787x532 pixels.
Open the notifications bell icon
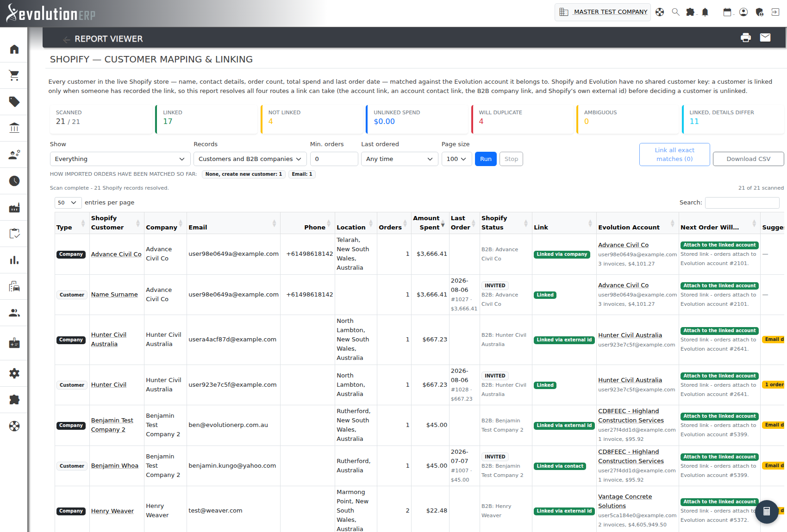705,12
